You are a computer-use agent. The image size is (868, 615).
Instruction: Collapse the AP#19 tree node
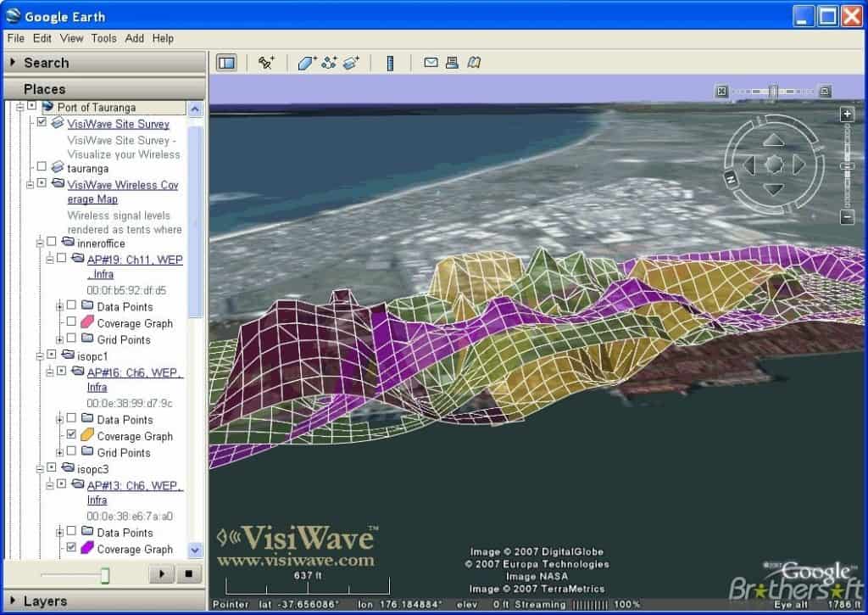[x=50, y=259]
